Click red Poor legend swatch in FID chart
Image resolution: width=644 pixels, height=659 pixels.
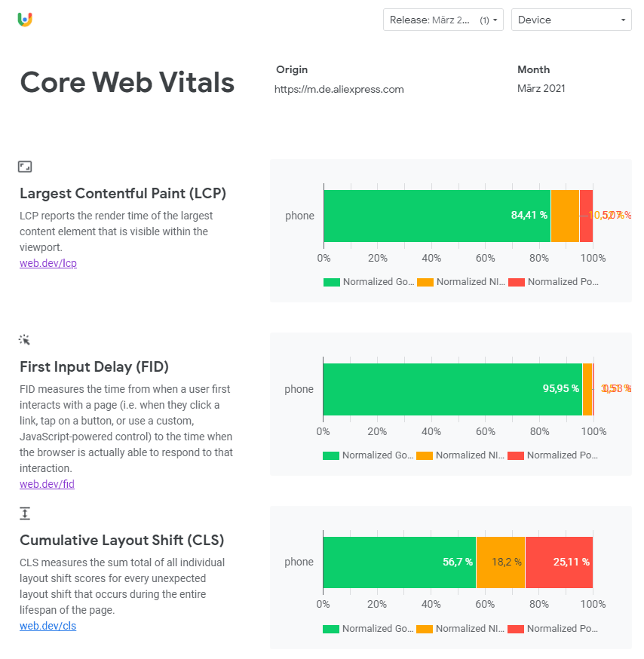coord(516,455)
